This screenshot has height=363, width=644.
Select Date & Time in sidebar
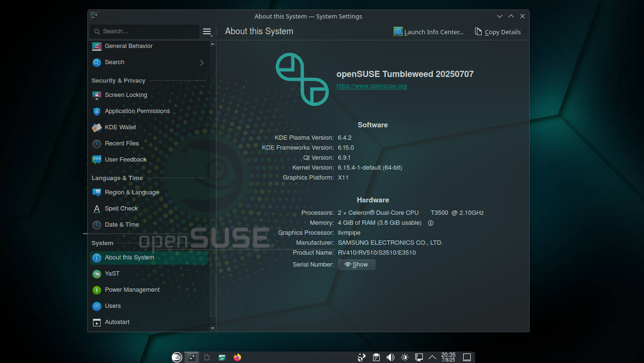click(x=121, y=225)
